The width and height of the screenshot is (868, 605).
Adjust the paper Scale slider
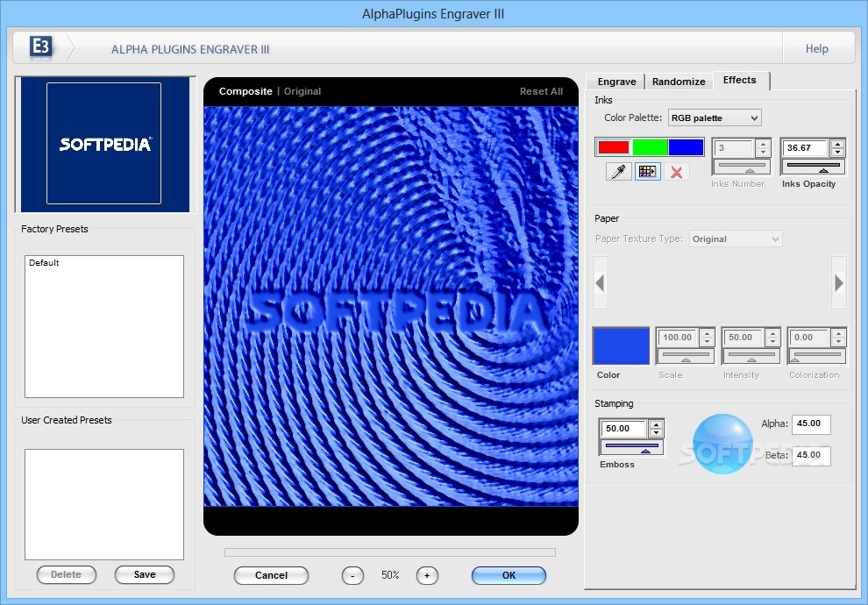click(686, 356)
